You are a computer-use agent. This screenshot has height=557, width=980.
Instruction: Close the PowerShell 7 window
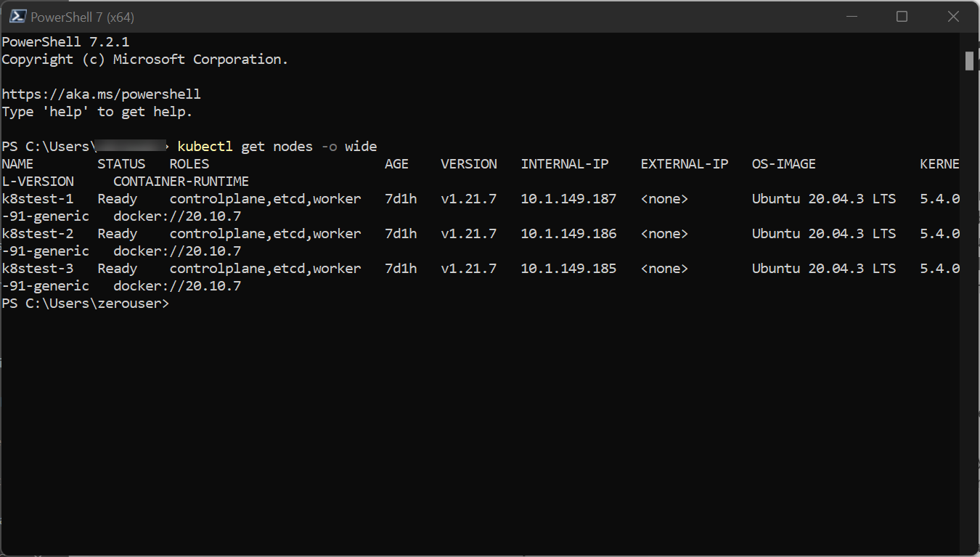953,17
